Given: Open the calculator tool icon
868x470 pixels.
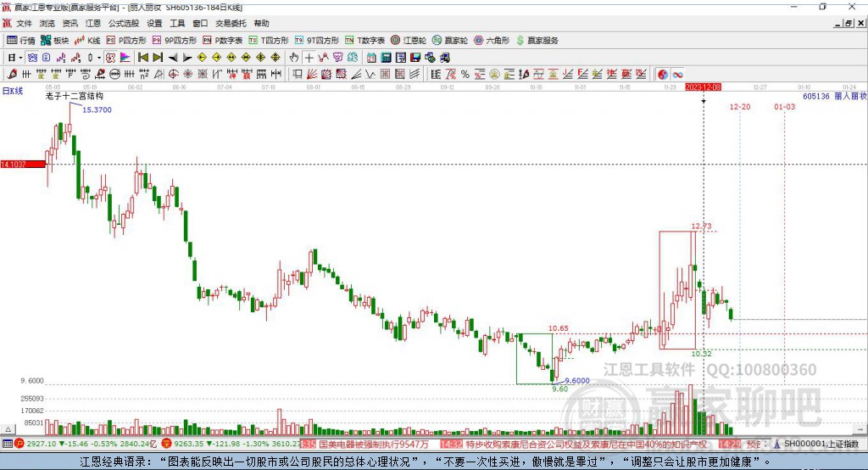Looking at the screenshot, I should click(x=387, y=58).
